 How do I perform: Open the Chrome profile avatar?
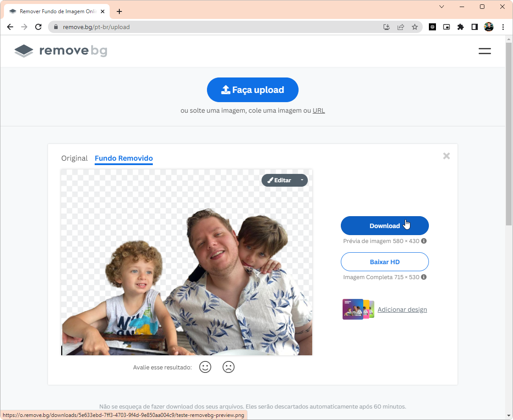click(489, 27)
